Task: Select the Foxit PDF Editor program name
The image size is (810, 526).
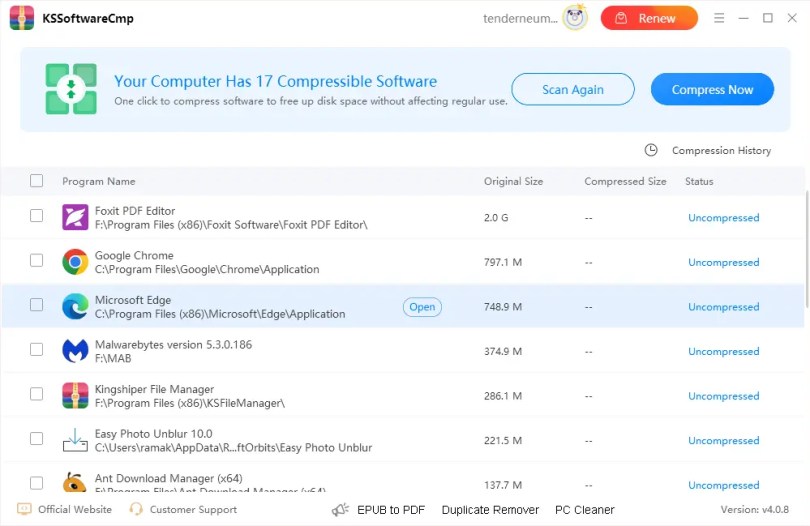Action: (135, 211)
